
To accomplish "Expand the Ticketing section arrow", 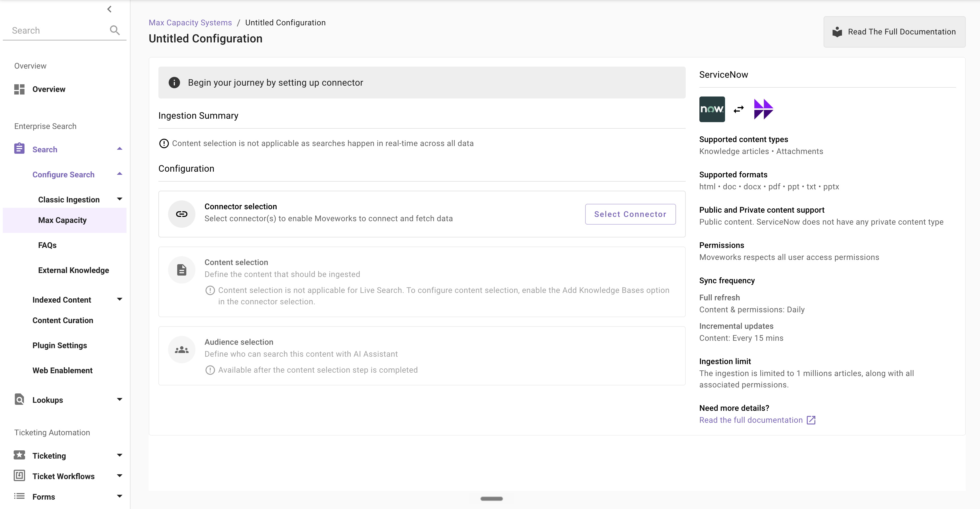I will coord(119,455).
